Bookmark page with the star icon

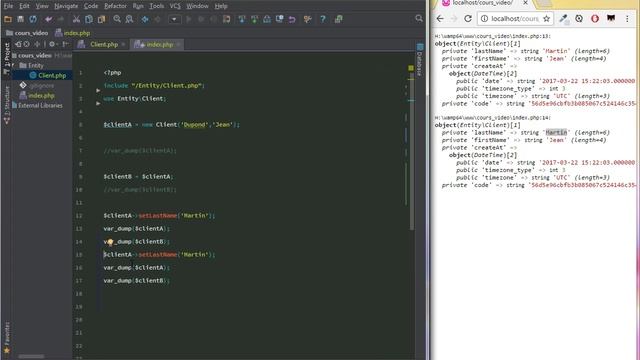click(547, 19)
